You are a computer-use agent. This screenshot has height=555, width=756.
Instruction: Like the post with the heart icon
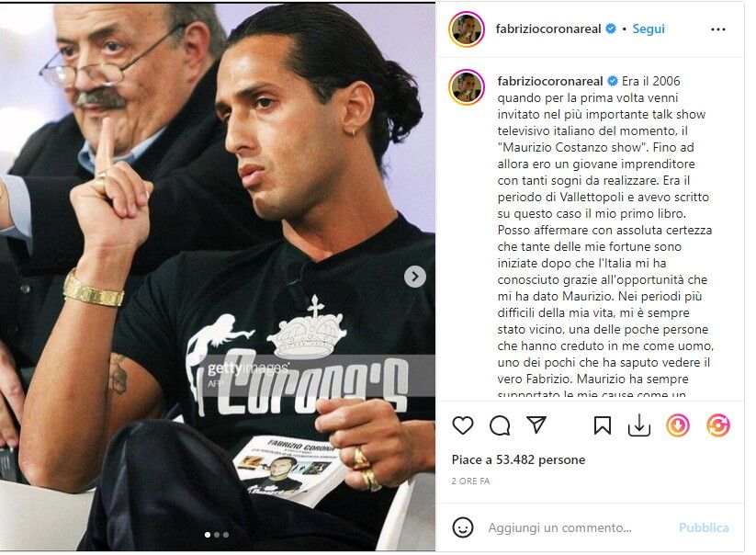tap(463, 425)
